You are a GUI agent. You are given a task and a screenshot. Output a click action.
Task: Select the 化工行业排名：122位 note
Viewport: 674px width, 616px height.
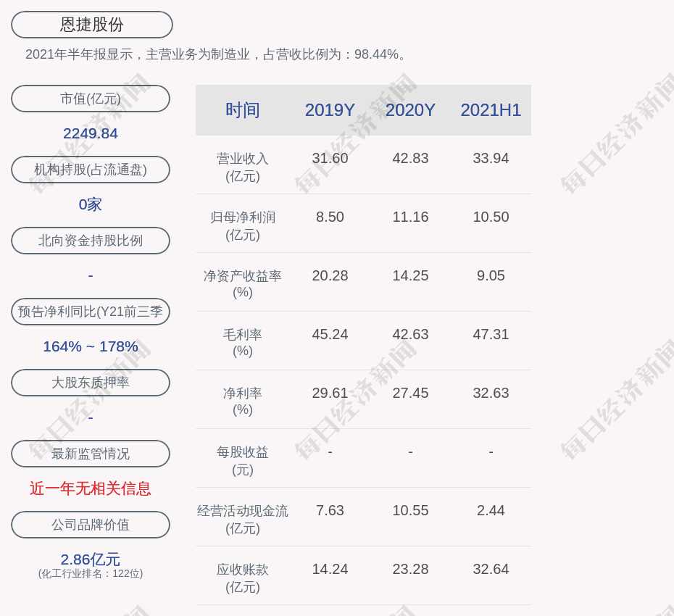(91, 573)
